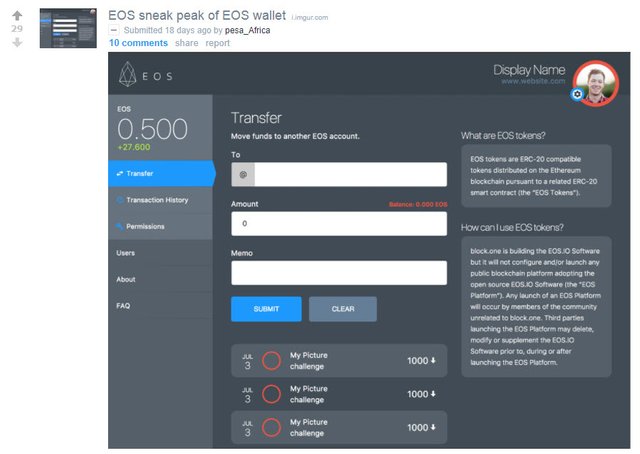Select the Transfer sidebar tab
This screenshot has width=640, height=454.
pyautogui.click(x=161, y=174)
